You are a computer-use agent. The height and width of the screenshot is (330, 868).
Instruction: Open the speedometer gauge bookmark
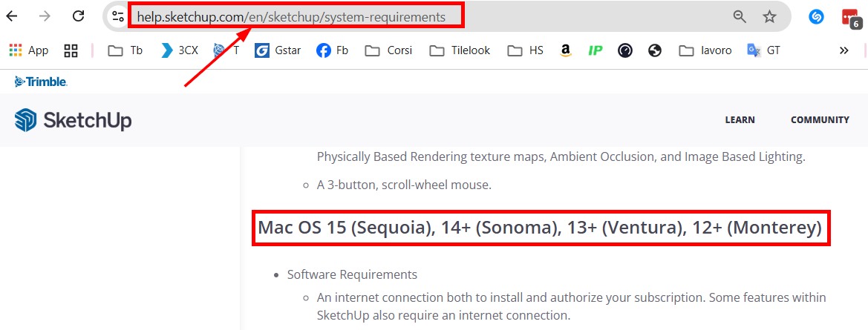[x=625, y=51]
